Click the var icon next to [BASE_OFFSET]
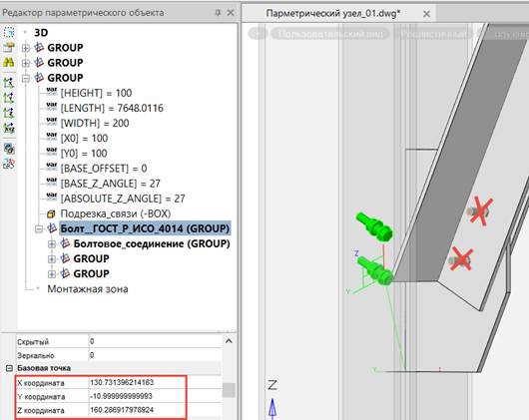Screen dimensions: 529x420 pos(52,168)
